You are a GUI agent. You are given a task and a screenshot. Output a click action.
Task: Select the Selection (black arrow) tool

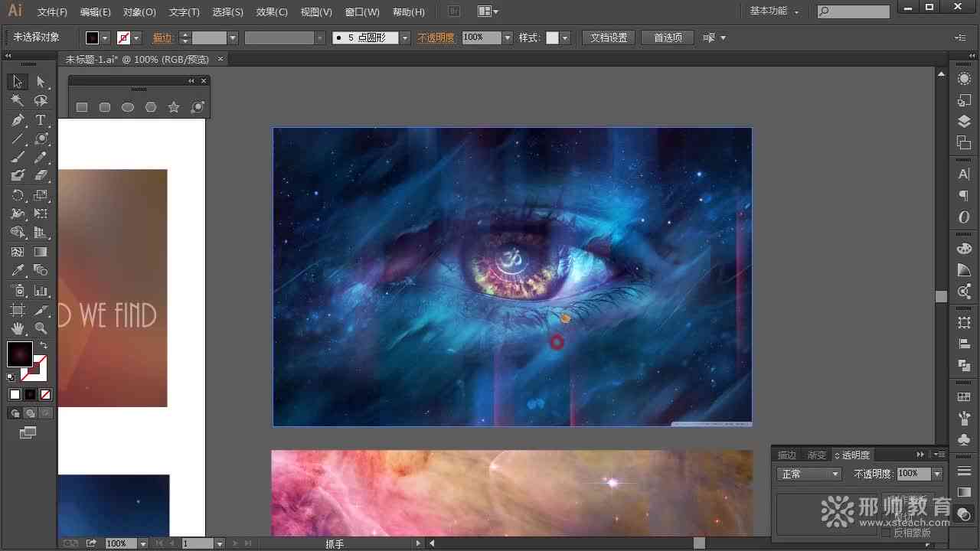coord(18,82)
